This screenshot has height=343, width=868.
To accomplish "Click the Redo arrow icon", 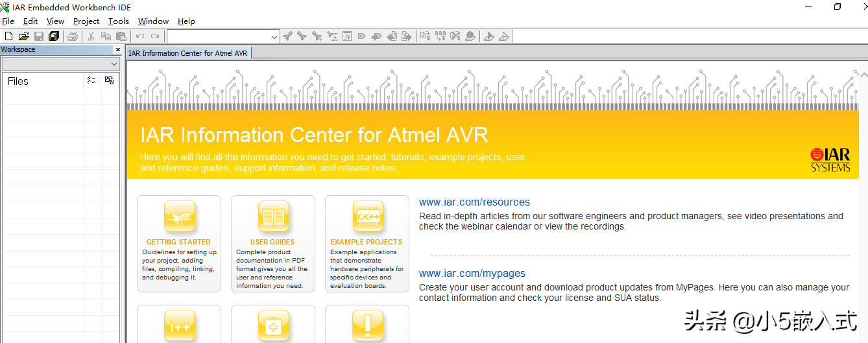I will click(x=155, y=36).
